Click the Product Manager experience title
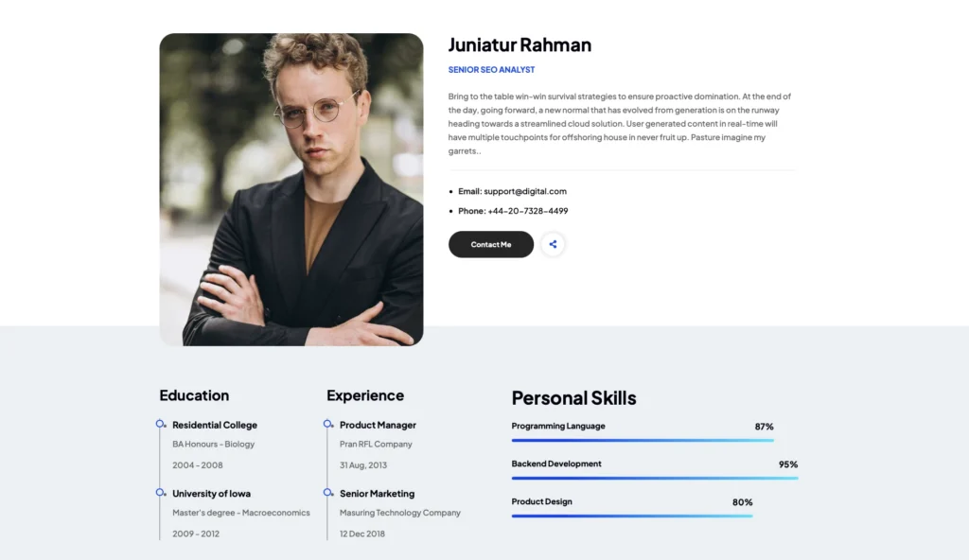 [x=378, y=425]
